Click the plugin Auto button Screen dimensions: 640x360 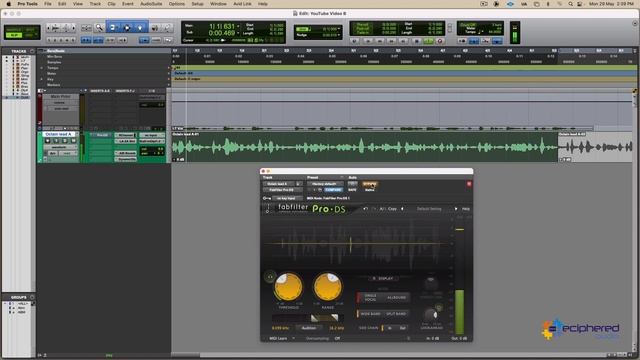coord(352,184)
